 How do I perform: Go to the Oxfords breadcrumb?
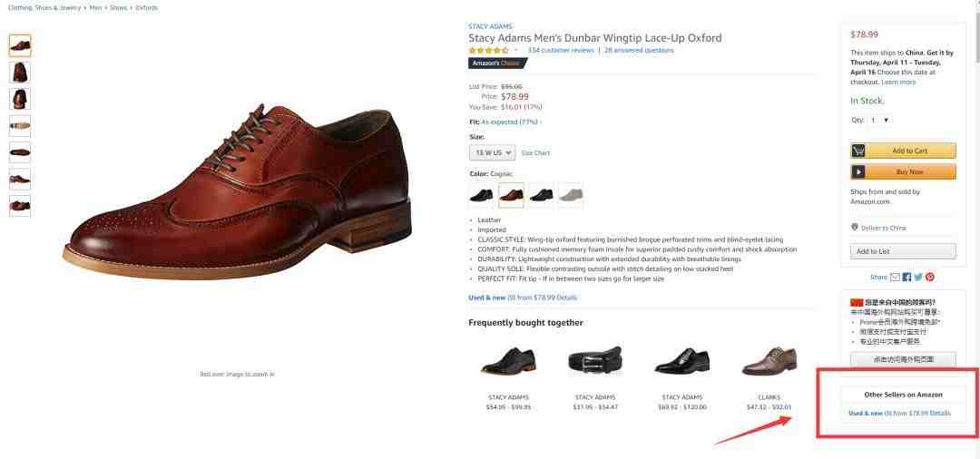coord(146,7)
